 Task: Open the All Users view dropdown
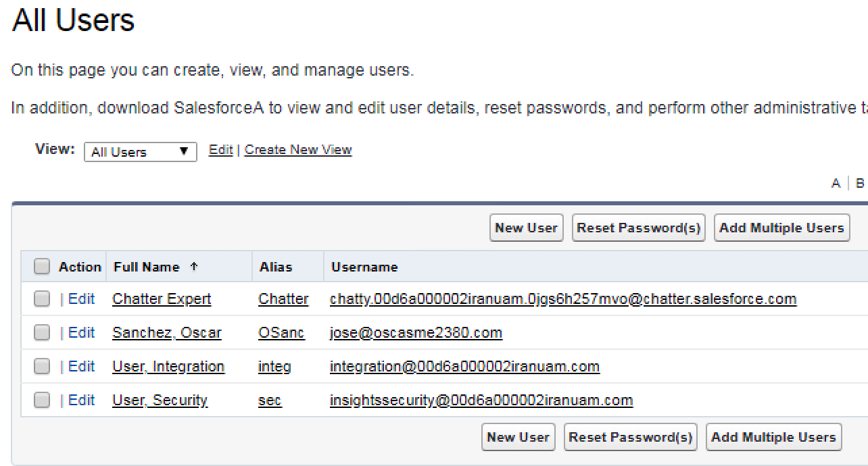tap(141, 152)
